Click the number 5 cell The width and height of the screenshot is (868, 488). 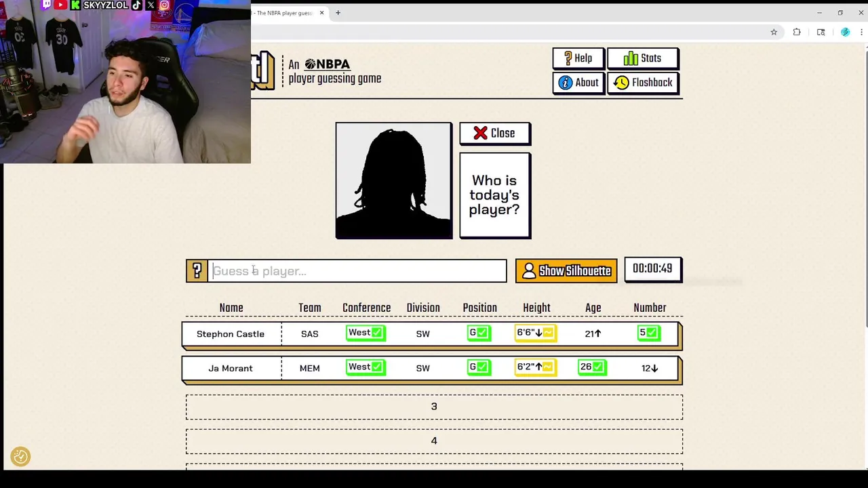pyautogui.click(x=649, y=333)
